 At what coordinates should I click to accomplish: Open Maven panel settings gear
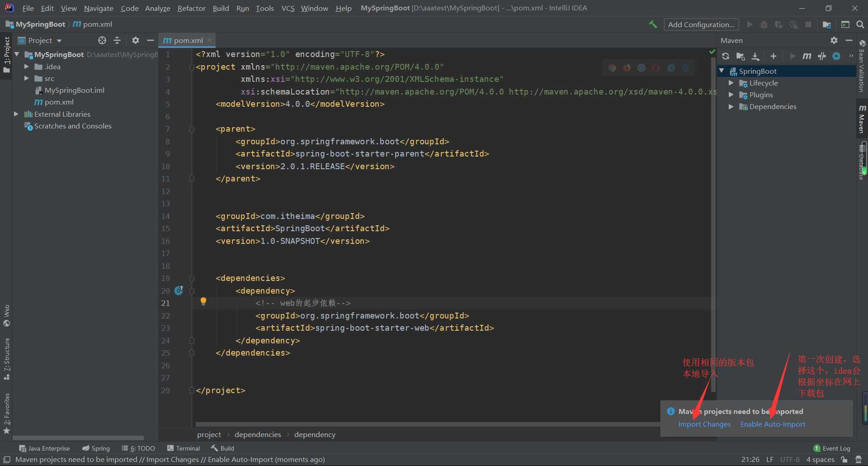[x=834, y=40]
